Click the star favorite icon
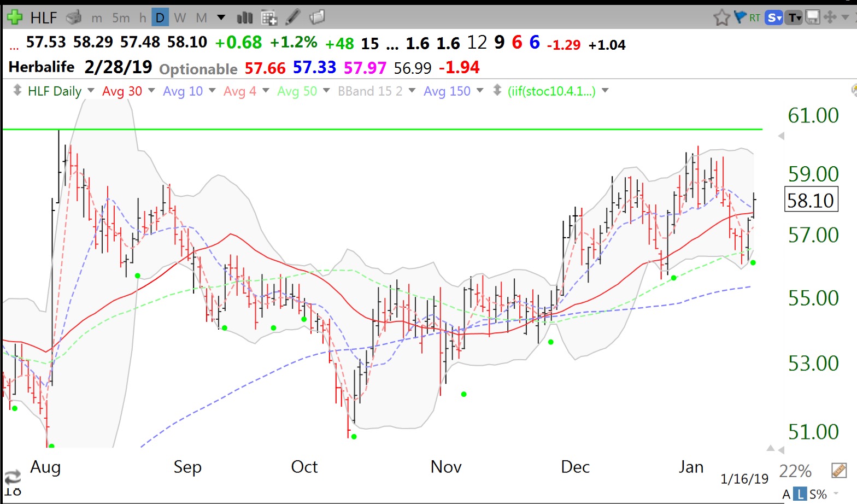Image resolution: width=857 pixels, height=504 pixels. click(x=721, y=17)
